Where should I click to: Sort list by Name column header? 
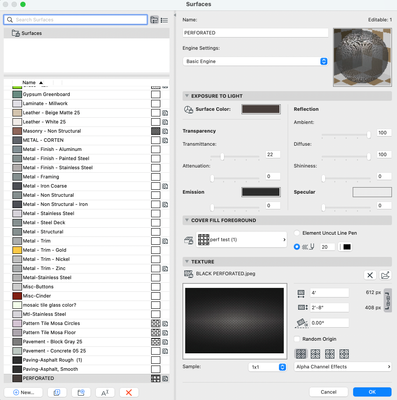click(32, 82)
